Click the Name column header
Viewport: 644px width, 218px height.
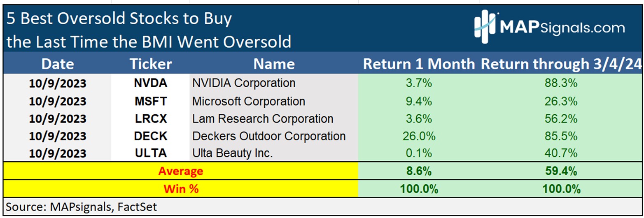pyautogui.click(x=274, y=64)
